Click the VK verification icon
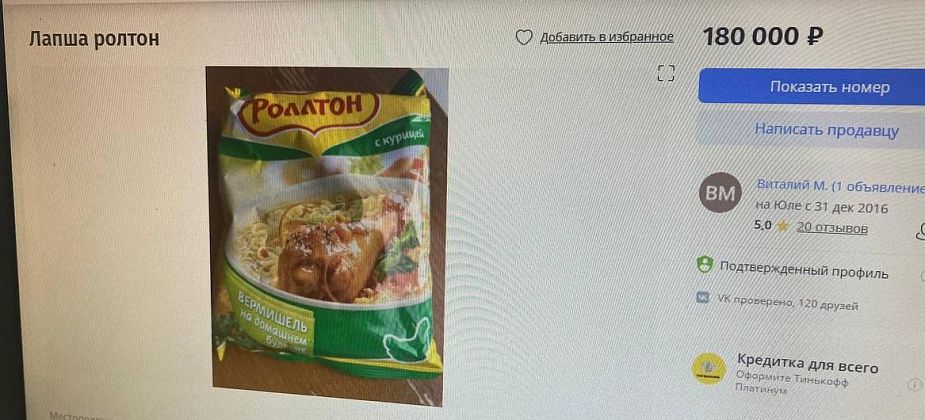The width and height of the screenshot is (925, 420). click(702, 298)
